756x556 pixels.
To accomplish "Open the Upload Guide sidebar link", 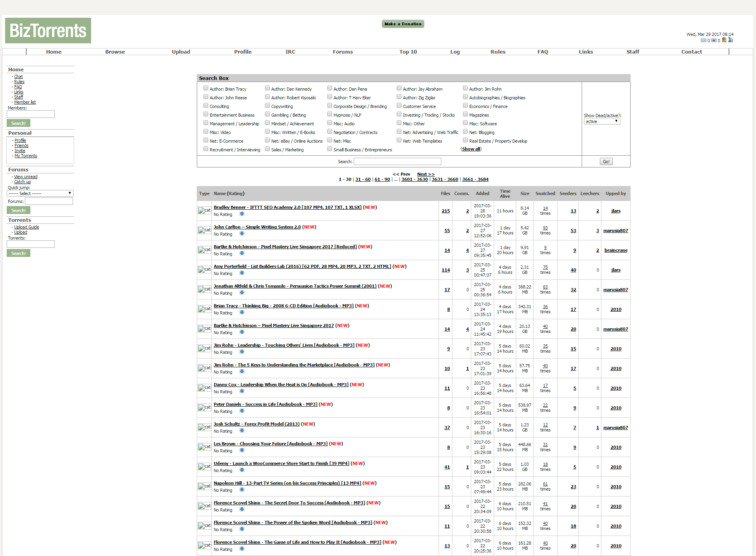I will [x=26, y=227].
